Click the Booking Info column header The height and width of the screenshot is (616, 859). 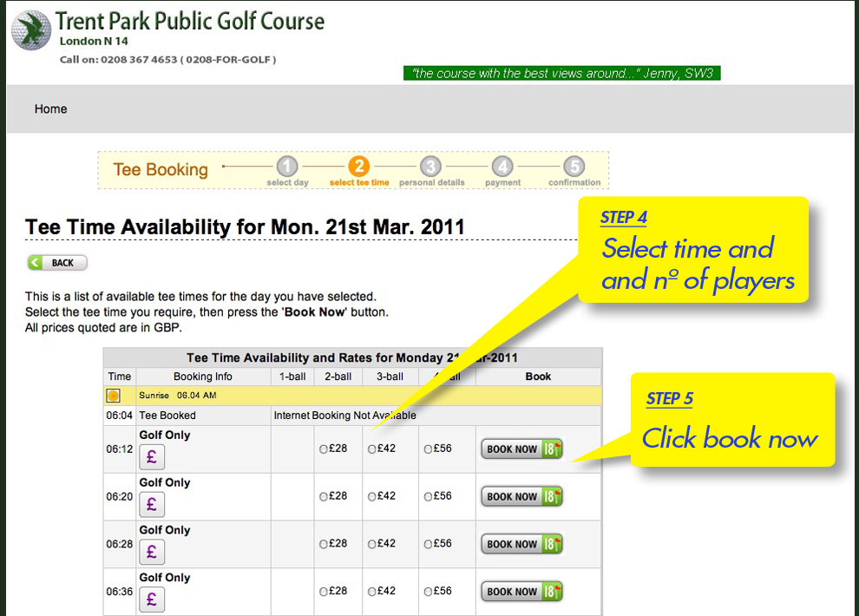203,377
